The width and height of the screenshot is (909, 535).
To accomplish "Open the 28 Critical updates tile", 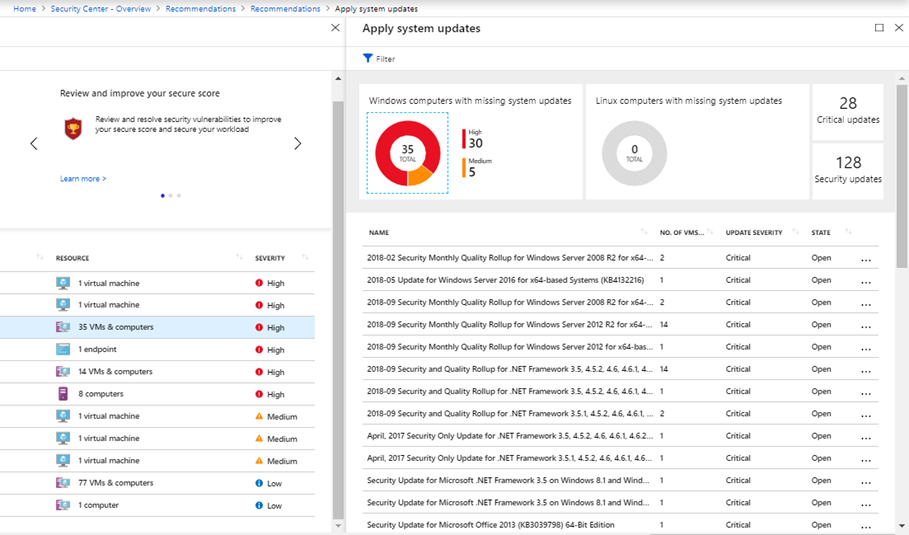I will pos(848,112).
